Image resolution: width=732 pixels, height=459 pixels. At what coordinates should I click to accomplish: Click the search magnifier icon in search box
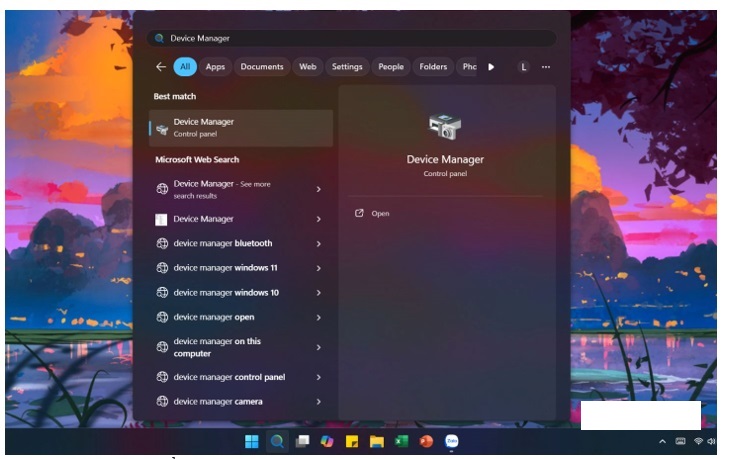[x=159, y=38]
